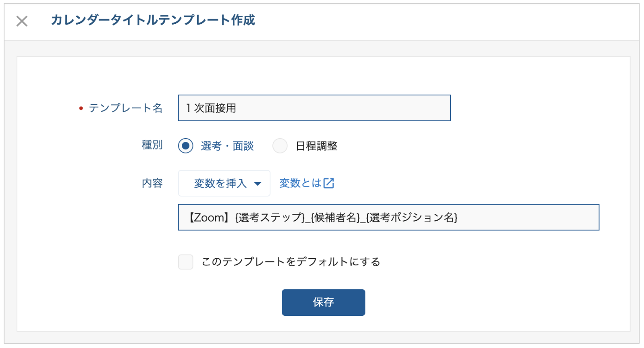Image resolution: width=644 pixels, height=348 pixels.
Task: Click the 種別 field label
Action: tap(152, 145)
